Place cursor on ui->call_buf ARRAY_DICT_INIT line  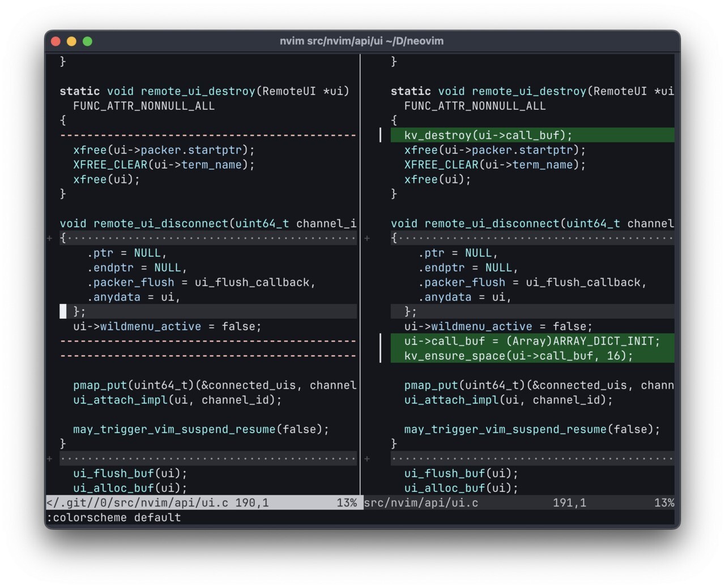click(532, 341)
